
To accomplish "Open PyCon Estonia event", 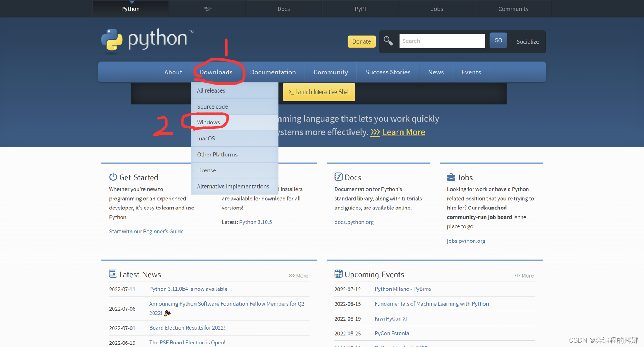I will click(x=392, y=334).
